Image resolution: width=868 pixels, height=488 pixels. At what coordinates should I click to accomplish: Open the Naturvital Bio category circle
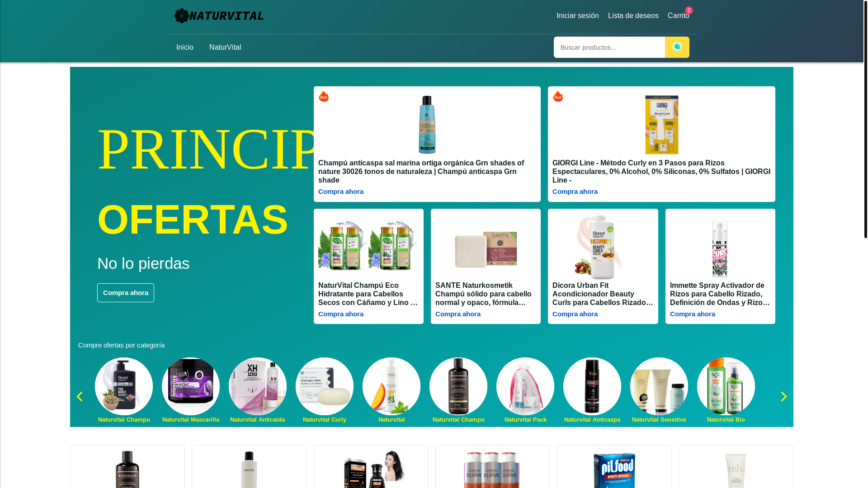tap(726, 386)
